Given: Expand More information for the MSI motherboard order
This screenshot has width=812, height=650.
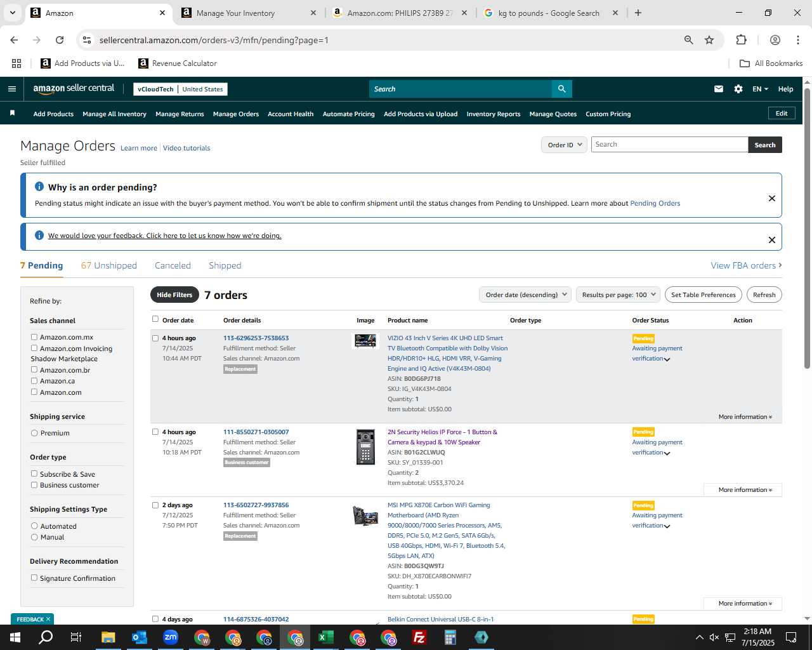Looking at the screenshot, I should (745, 603).
